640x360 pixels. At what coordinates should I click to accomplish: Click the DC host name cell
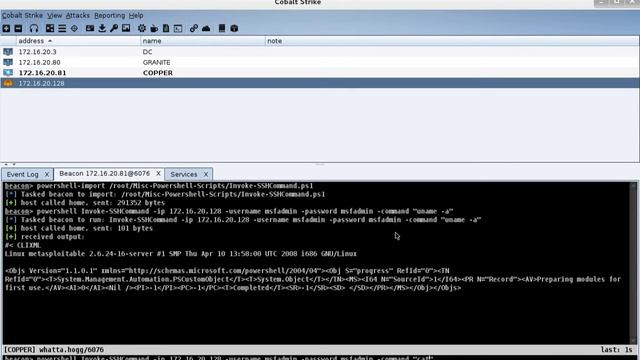coord(147,52)
